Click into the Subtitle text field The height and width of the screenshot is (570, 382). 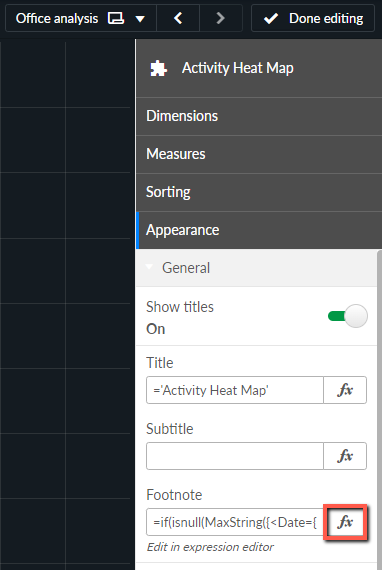(x=235, y=456)
